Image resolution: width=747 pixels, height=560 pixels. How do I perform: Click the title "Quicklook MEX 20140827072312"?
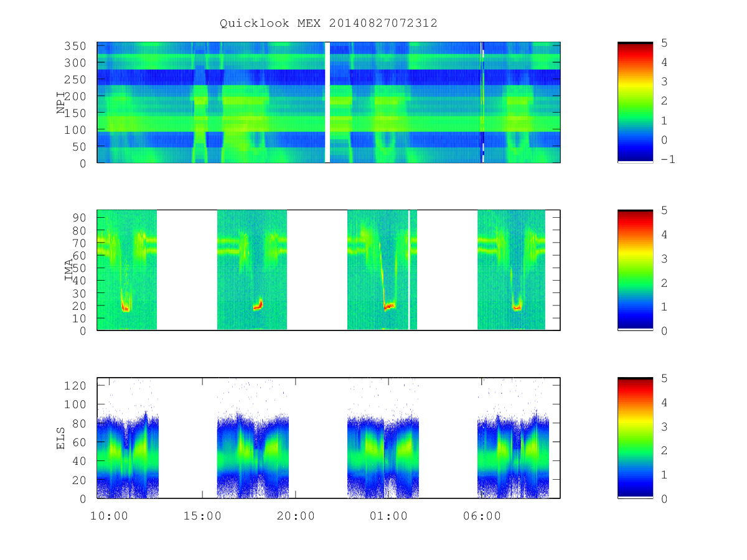click(x=329, y=23)
